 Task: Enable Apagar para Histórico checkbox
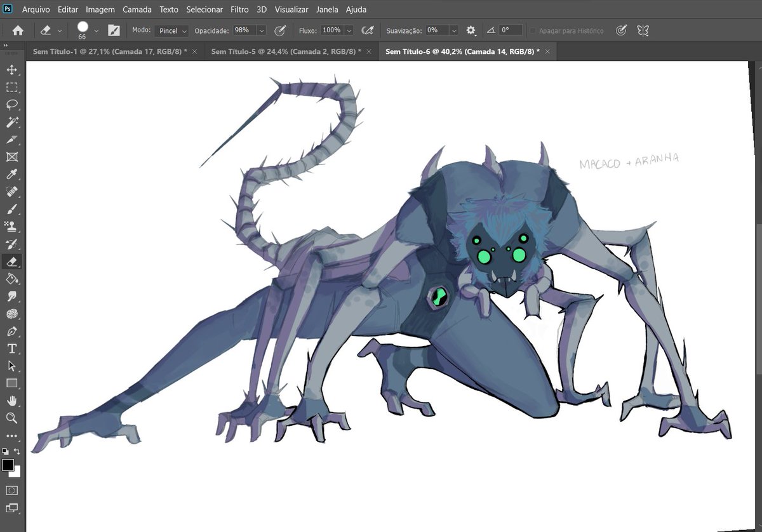click(x=532, y=30)
